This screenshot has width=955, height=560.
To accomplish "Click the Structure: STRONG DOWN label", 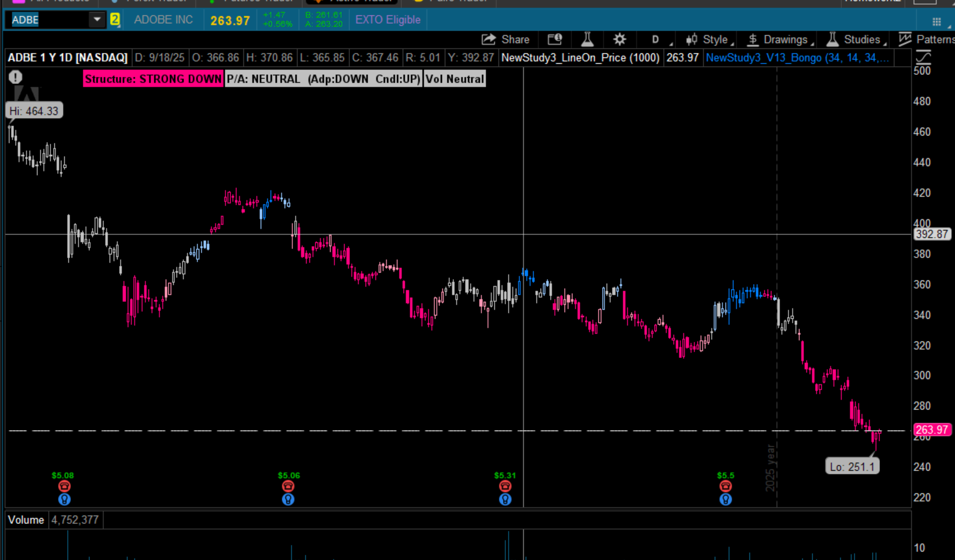I will [x=153, y=79].
